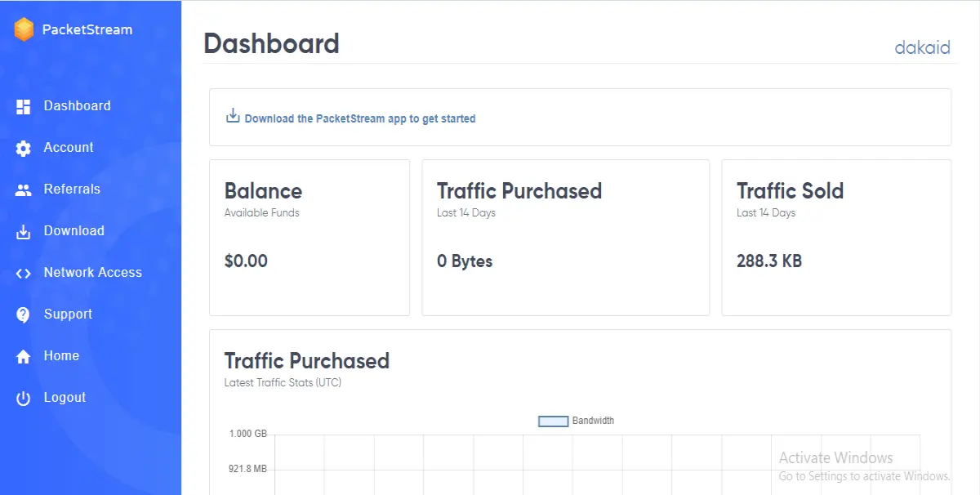
Task: Click the Traffic Purchased card title beside Balance
Action: (x=519, y=191)
